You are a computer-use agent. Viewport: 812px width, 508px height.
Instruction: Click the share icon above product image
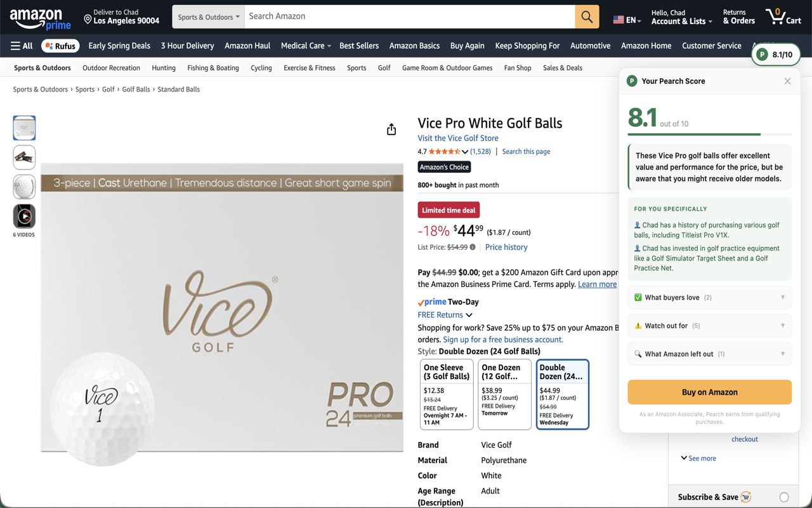[x=391, y=130]
